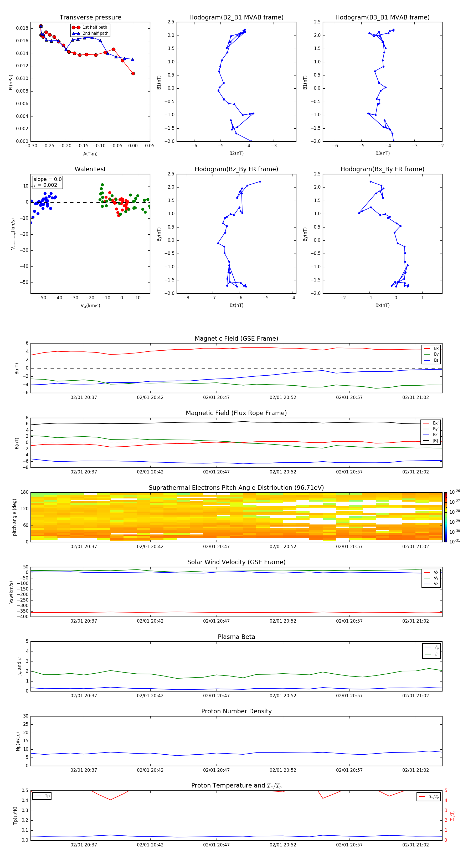
Task: Click the 'WalenTest' plot title
Action: 90,169
